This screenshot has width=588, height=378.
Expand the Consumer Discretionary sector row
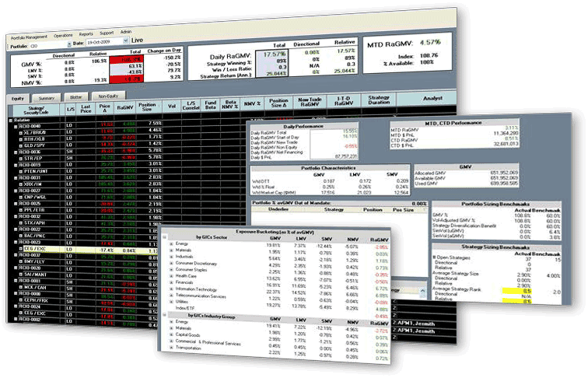click(172, 264)
